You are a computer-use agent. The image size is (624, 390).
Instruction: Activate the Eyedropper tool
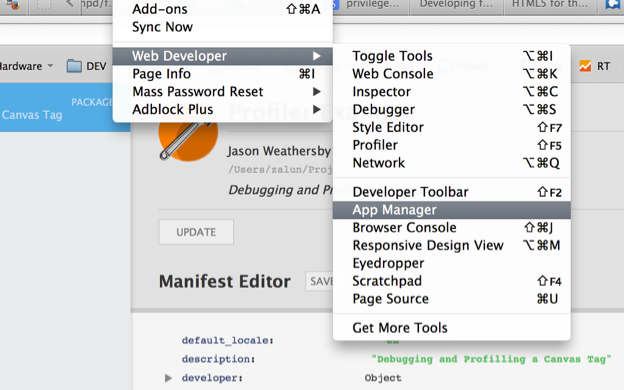click(452, 263)
